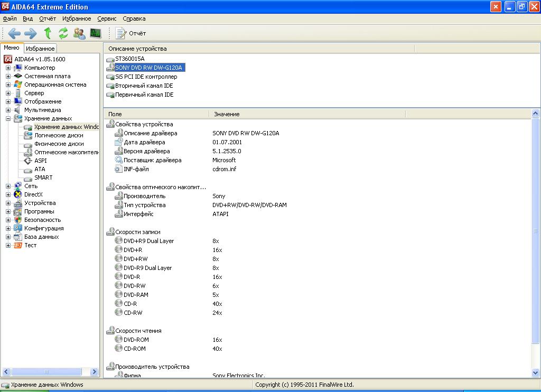This screenshot has width=541, height=392.
Task: Click the Компьютер computer icon
Action: click(18, 68)
